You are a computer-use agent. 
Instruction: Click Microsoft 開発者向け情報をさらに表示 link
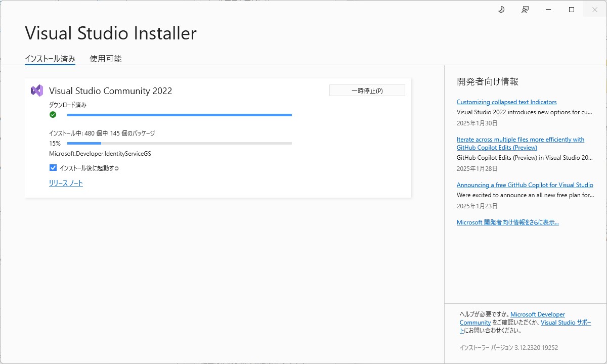(x=507, y=222)
